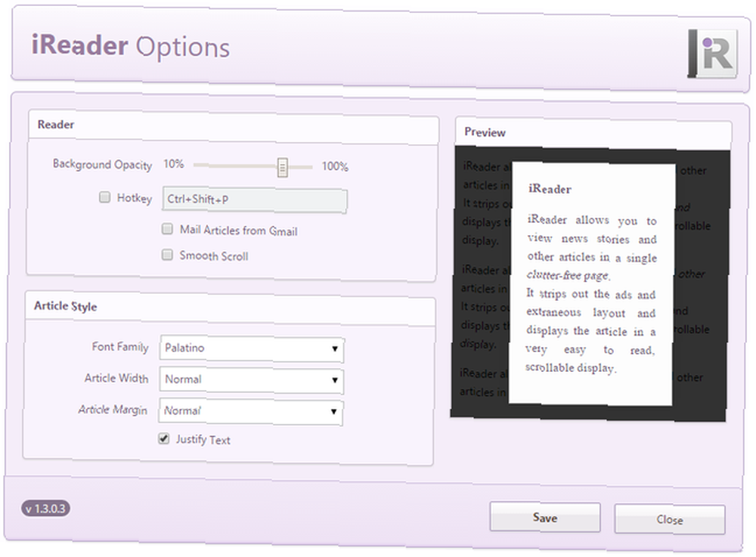756x557 pixels.
Task: Save the iReader options
Action: (545, 518)
